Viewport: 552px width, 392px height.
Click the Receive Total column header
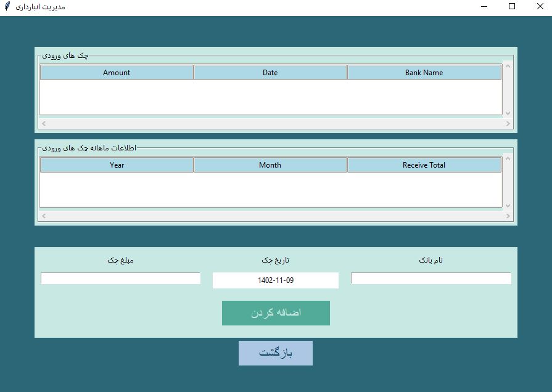tap(424, 165)
